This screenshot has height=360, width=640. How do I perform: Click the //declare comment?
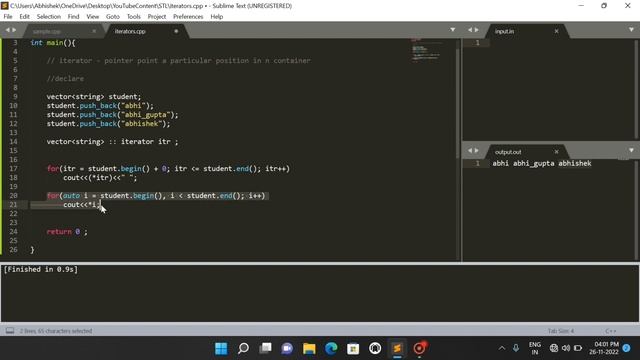coord(65,78)
